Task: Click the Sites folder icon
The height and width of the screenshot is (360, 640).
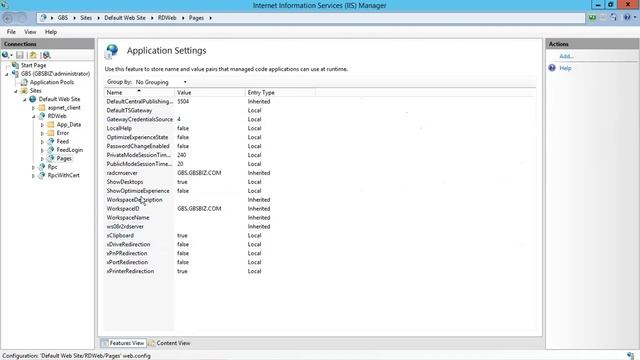Action: [x=24, y=91]
